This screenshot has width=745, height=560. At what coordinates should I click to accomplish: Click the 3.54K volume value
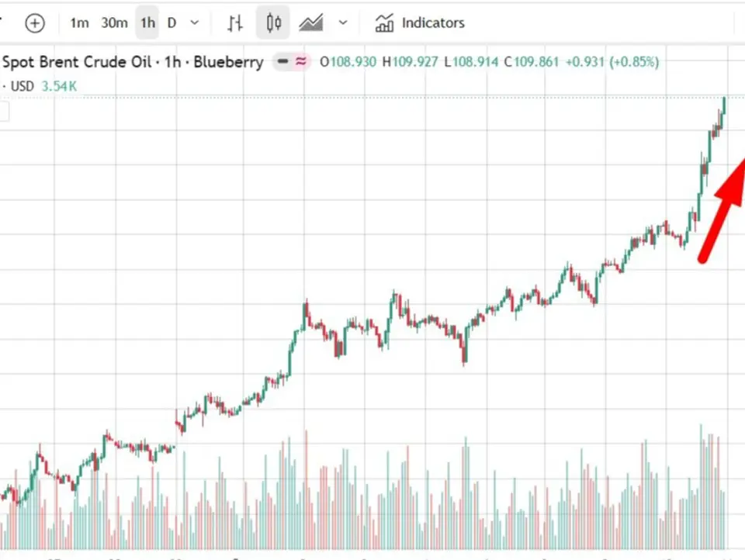click(59, 86)
